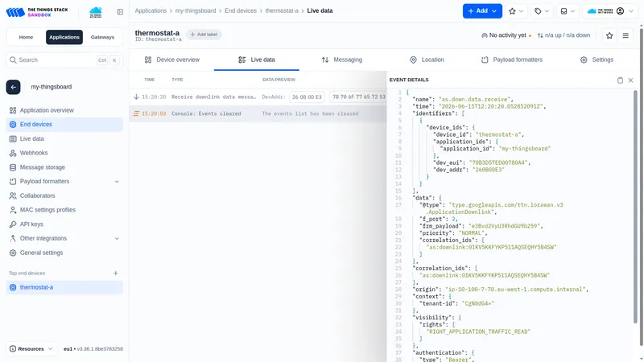Open application Live data in sidebar

(x=64, y=138)
